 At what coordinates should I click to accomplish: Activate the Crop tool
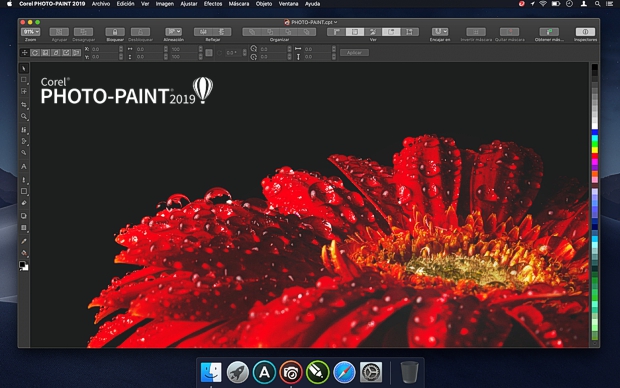[24, 104]
